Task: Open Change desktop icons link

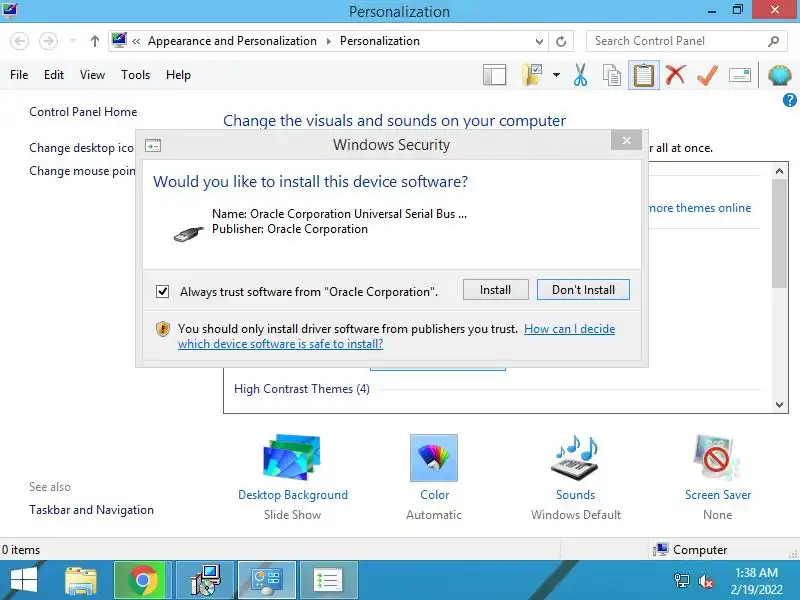Action: 82,148
